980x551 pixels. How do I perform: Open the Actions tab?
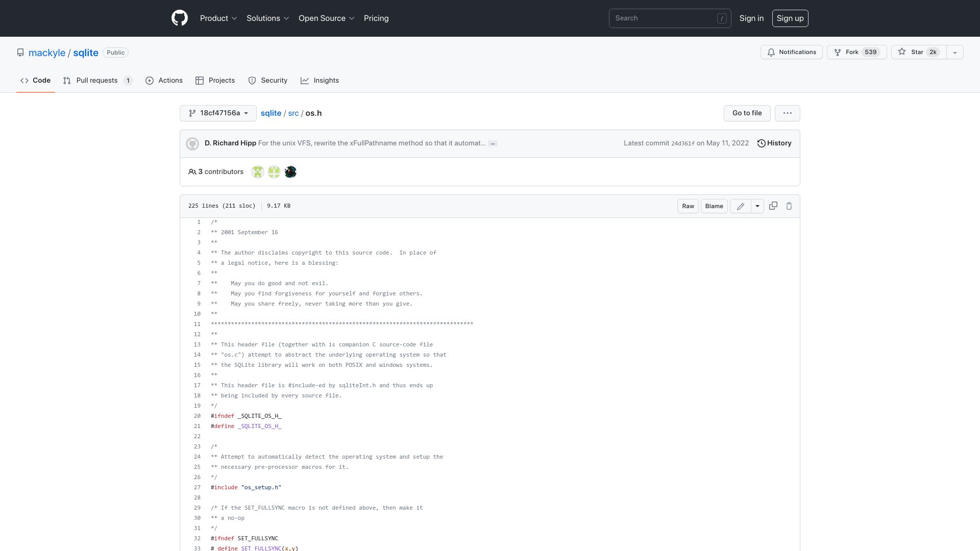click(x=164, y=81)
